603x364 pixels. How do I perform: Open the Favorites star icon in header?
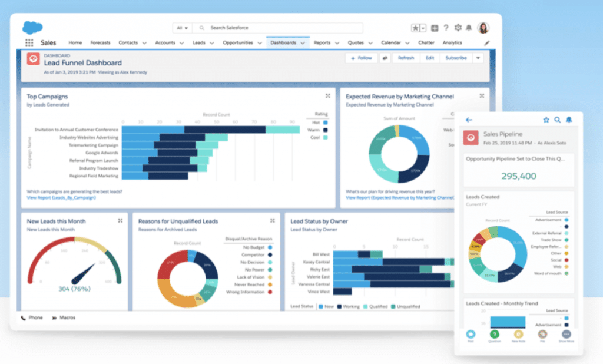[x=415, y=28]
